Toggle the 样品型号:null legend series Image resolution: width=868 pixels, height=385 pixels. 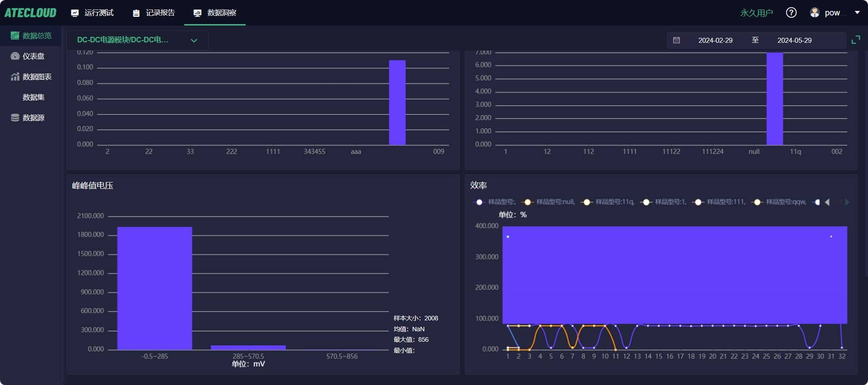point(548,202)
